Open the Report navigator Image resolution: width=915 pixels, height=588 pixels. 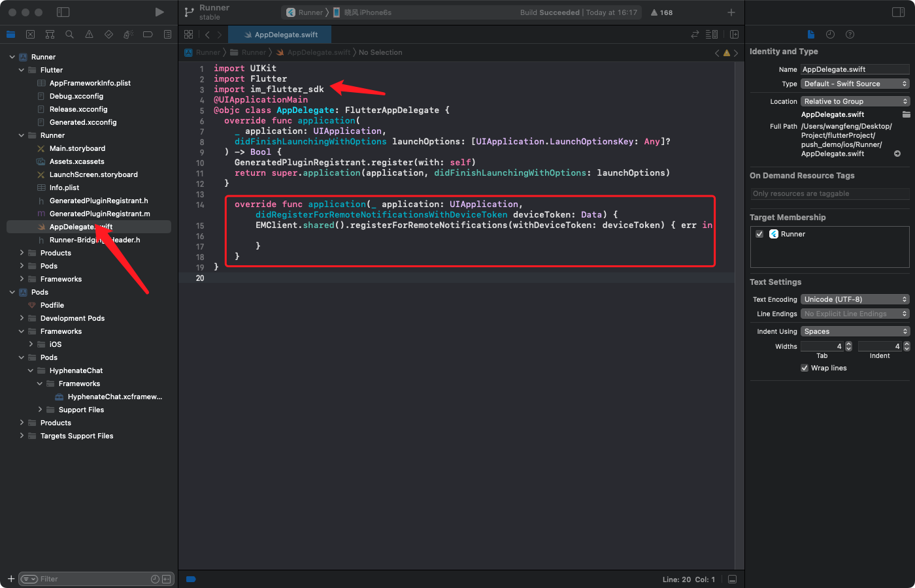[x=167, y=35]
